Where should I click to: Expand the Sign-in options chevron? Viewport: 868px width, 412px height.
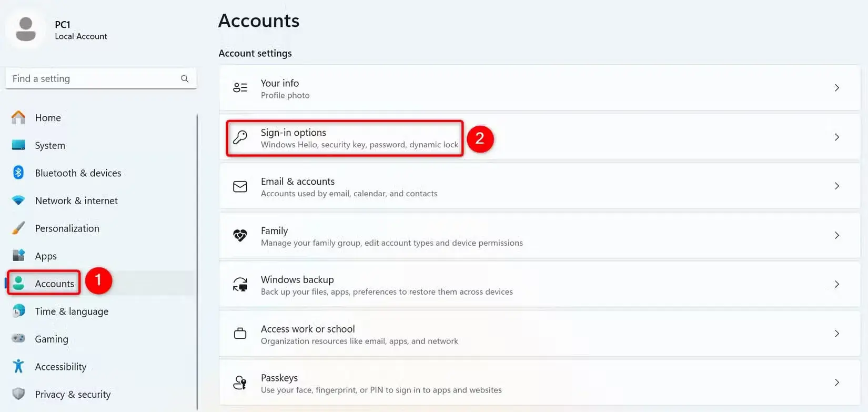point(836,137)
